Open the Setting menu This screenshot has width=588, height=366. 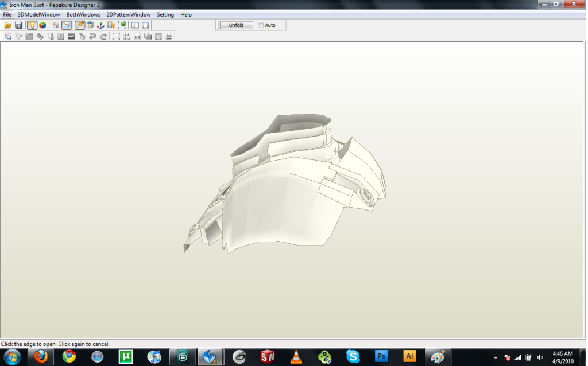[165, 14]
